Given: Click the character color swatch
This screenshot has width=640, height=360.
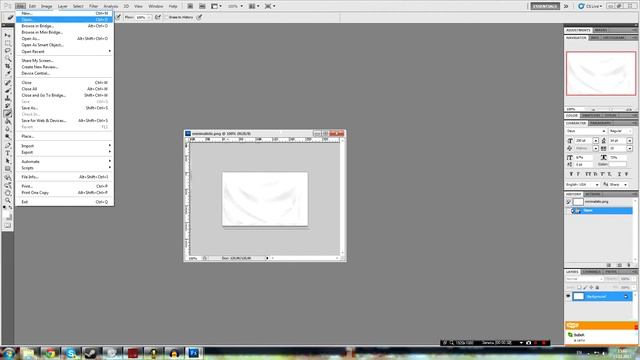Looking at the screenshot, I should click(x=618, y=164).
